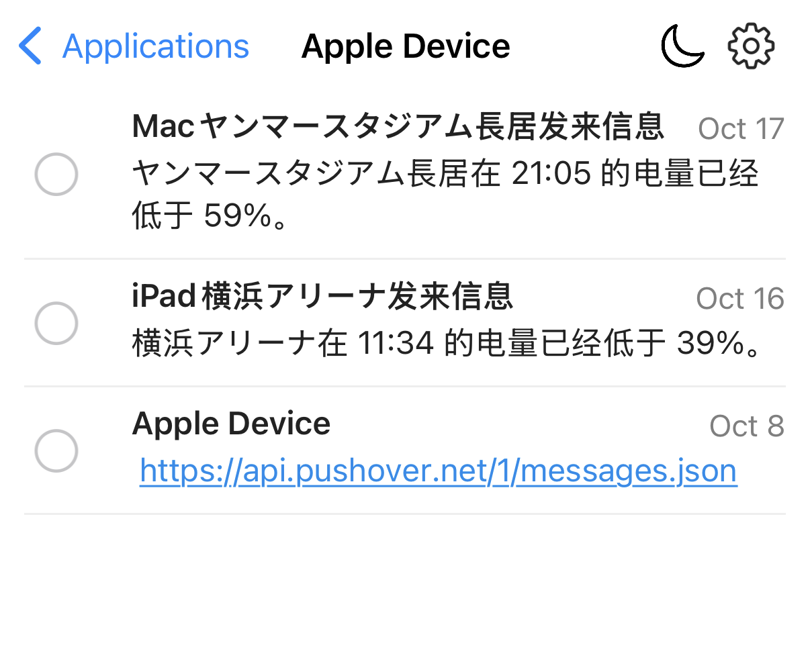Screen dimensions: 810x672
Task: Tap the bold Apple Device message title
Action: pyautogui.click(x=231, y=424)
